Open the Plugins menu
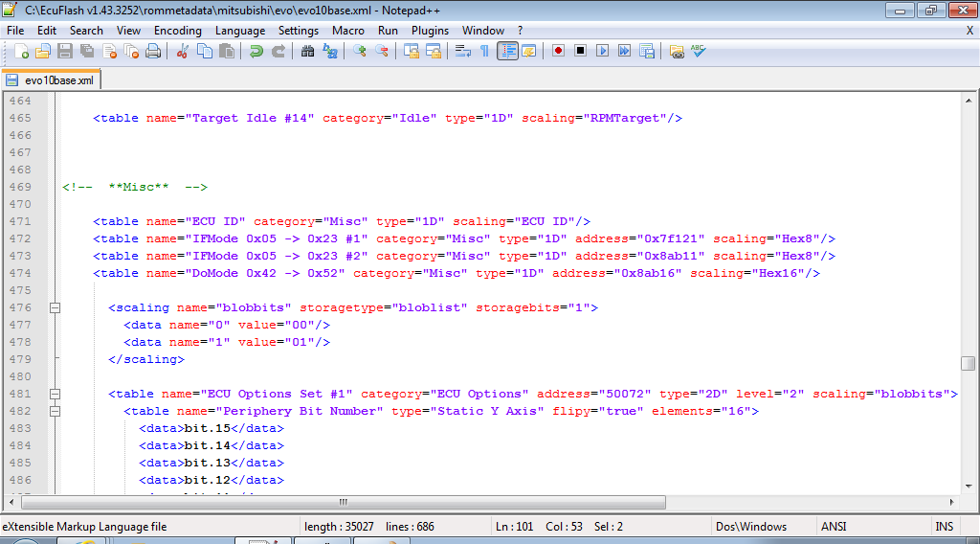 coord(430,31)
